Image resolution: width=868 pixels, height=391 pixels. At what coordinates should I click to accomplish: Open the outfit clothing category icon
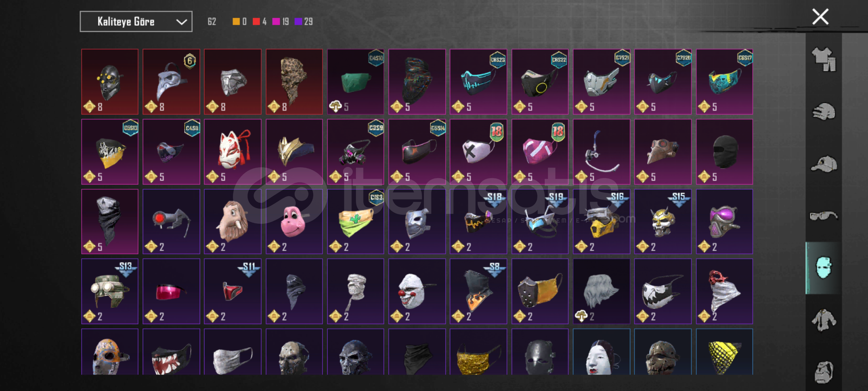(x=824, y=59)
